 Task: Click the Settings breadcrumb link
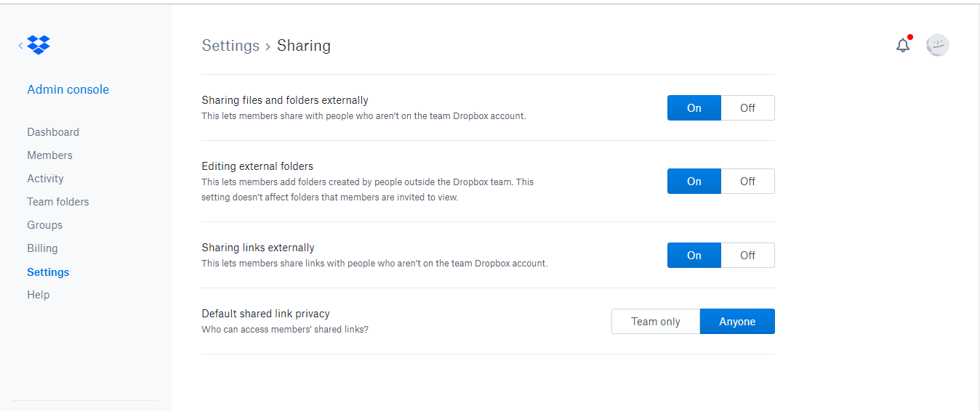click(x=230, y=46)
